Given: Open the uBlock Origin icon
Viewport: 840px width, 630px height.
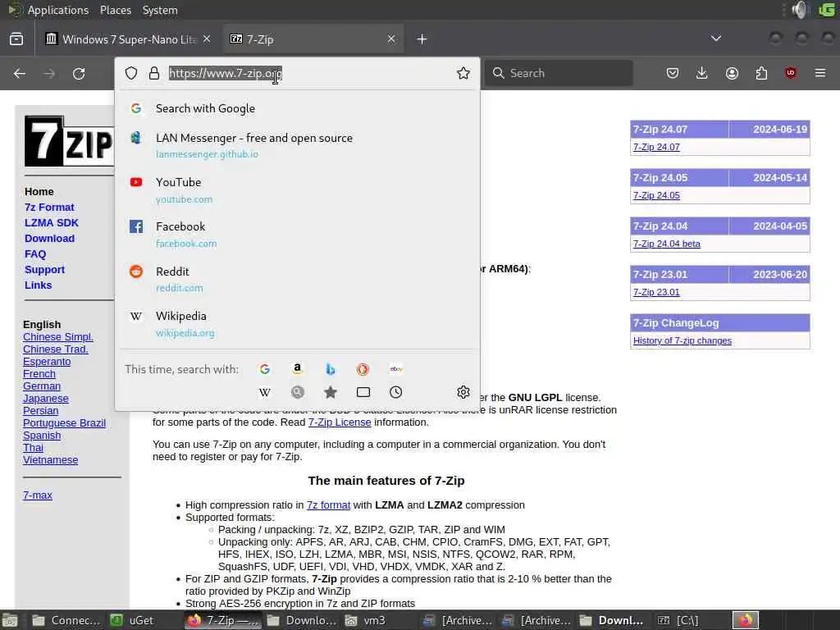Looking at the screenshot, I should click(x=791, y=73).
